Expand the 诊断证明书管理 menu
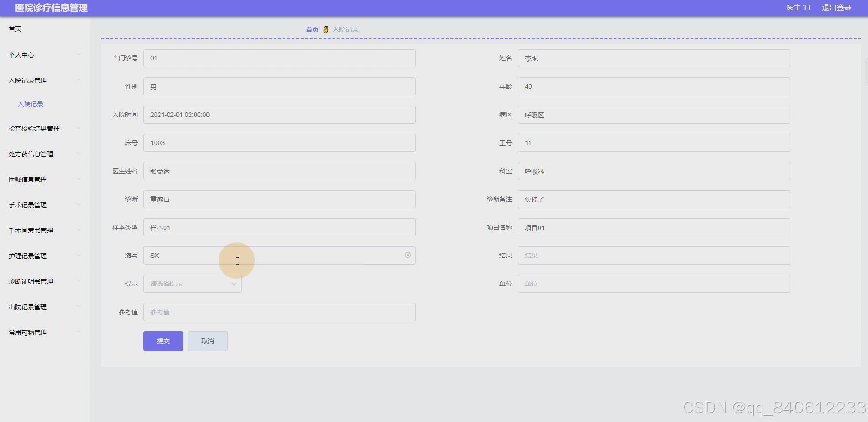Screen dimensions: 868x422 tap(45, 281)
